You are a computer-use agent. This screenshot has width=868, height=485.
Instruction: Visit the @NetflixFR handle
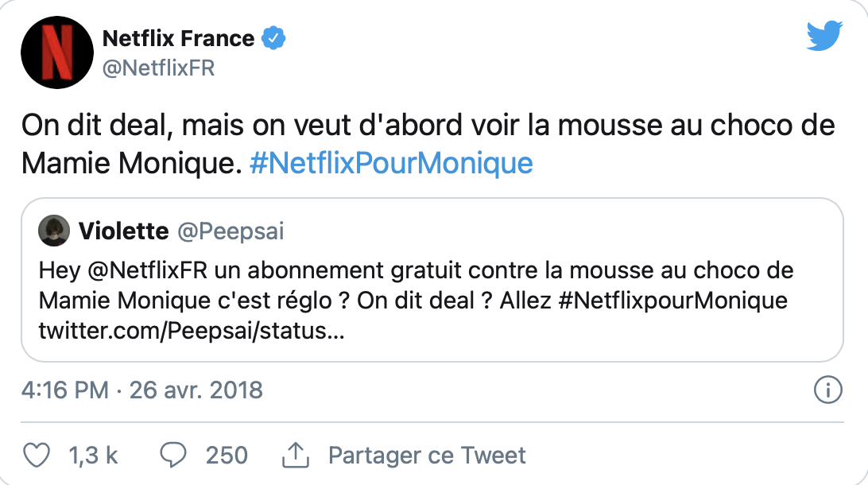pyautogui.click(x=158, y=68)
